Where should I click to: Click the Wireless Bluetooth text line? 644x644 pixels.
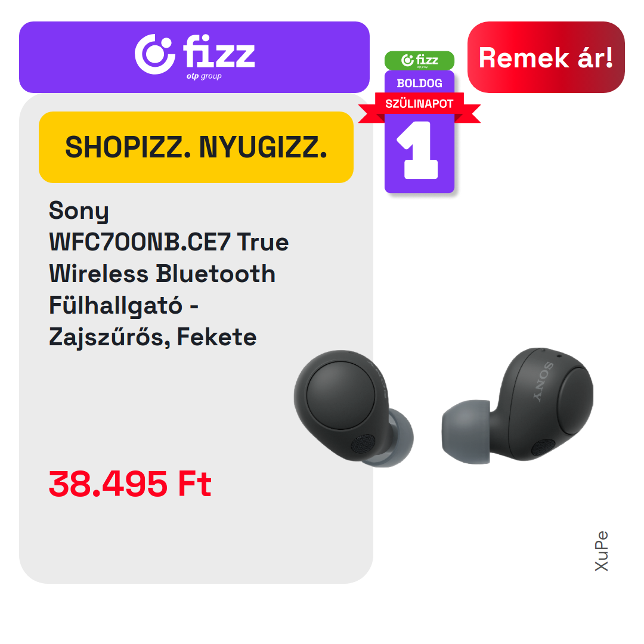tap(162, 274)
